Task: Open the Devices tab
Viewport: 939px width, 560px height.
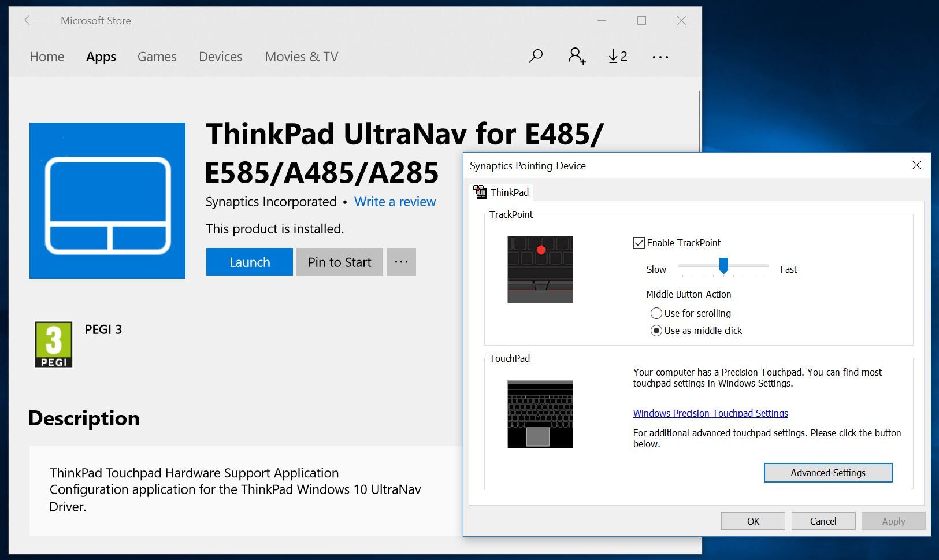Action: pyautogui.click(x=221, y=57)
